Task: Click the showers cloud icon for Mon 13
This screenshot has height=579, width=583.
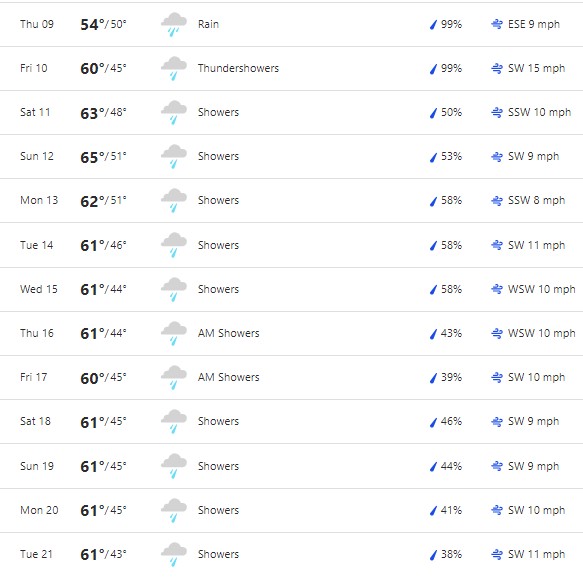Action: (174, 200)
